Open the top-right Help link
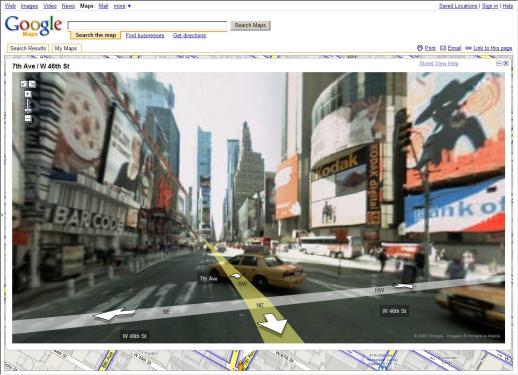518x375 pixels. coord(508,6)
